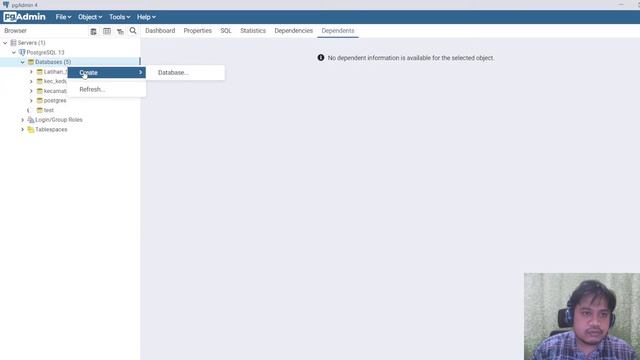
Task: Open the Object menu
Action: tap(90, 17)
